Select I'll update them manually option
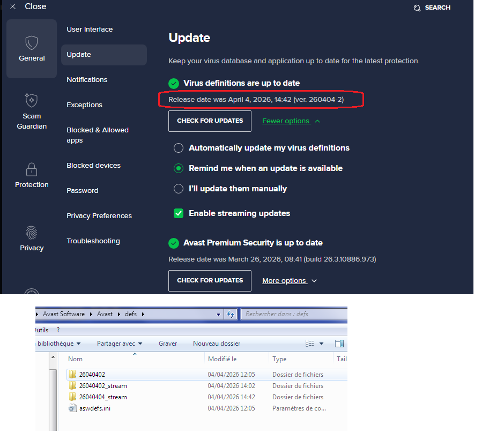Screen dimensions: 504x440 tap(179, 189)
